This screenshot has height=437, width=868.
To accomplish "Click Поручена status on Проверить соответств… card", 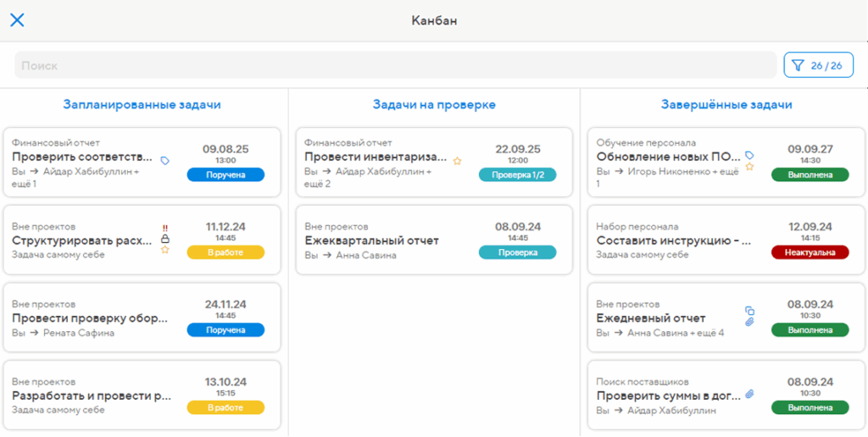I will pos(225,174).
